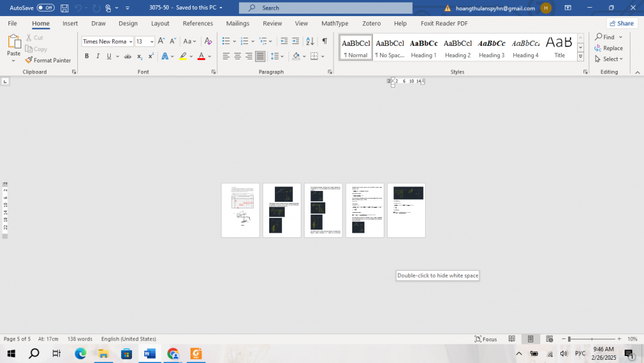This screenshot has height=363, width=644.
Task: Toggle Focus mode in status bar
Action: tap(486, 339)
